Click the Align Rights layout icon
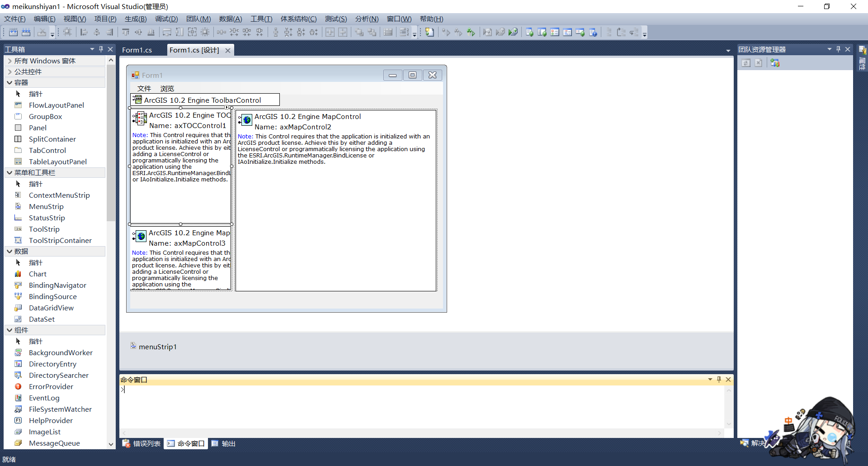The image size is (868, 466). click(x=109, y=32)
